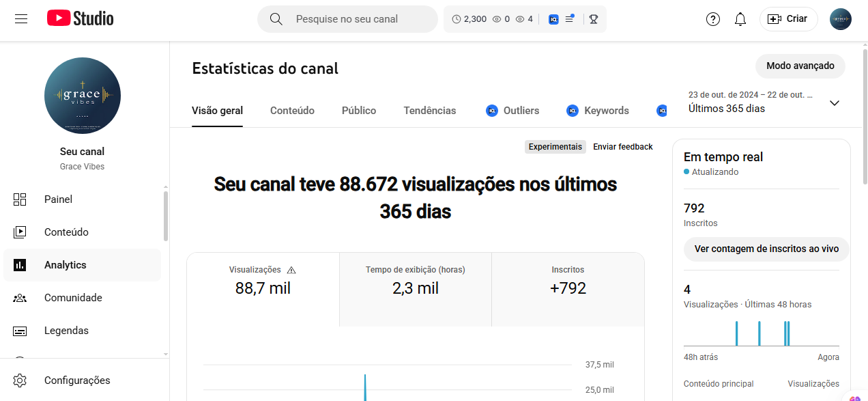
Task: Click the Legendas subtitles icon
Action: pos(20,331)
